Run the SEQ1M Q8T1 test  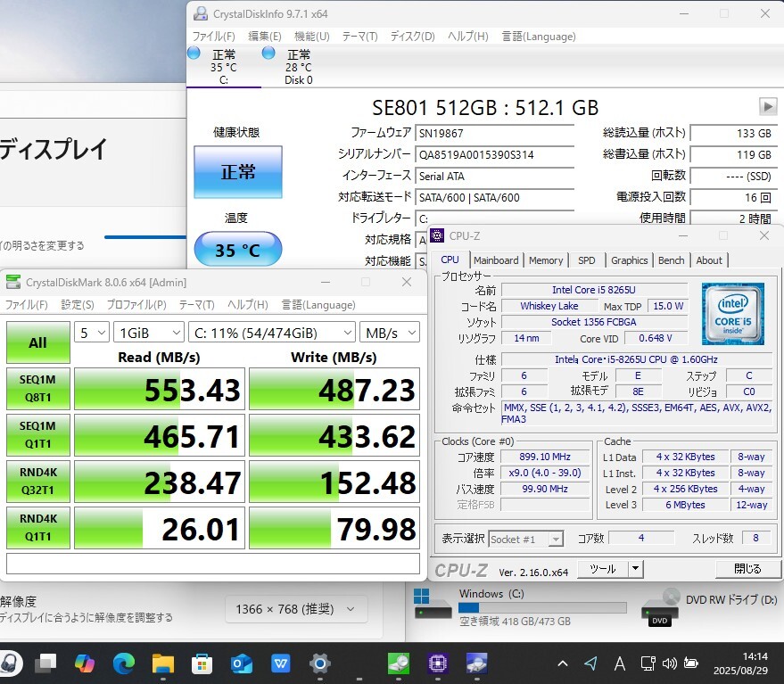37,389
